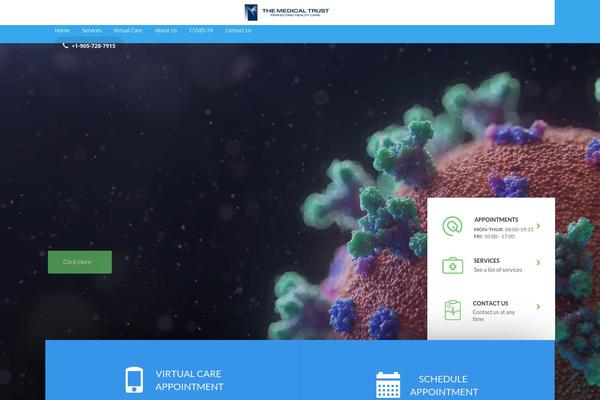Expand the Appointments chevron arrow
Image resolution: width=600 pixels, height=400 pixels.
click(538, 226)
